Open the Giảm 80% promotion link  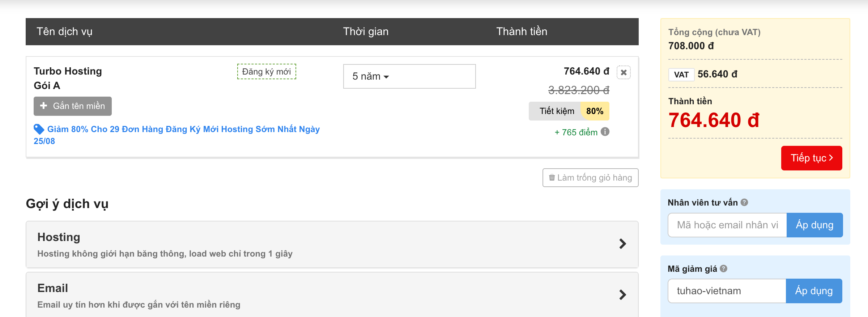click(x=183, y=129)
